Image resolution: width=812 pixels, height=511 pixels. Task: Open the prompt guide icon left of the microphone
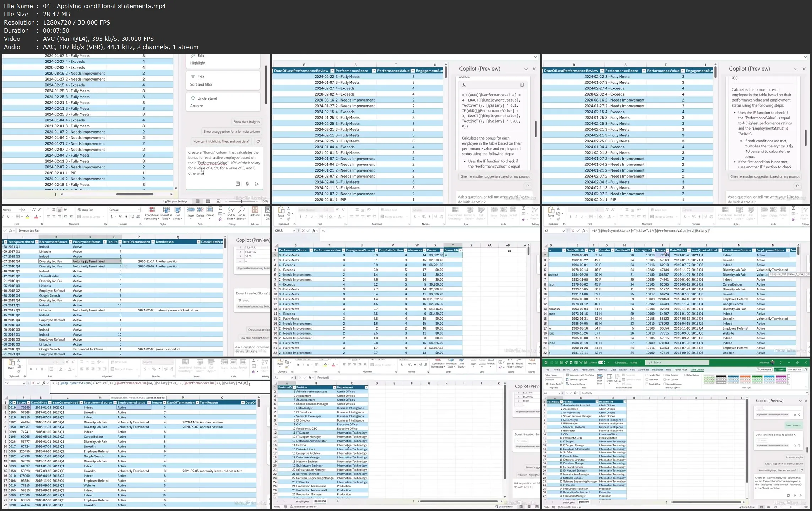click(238, 184)
